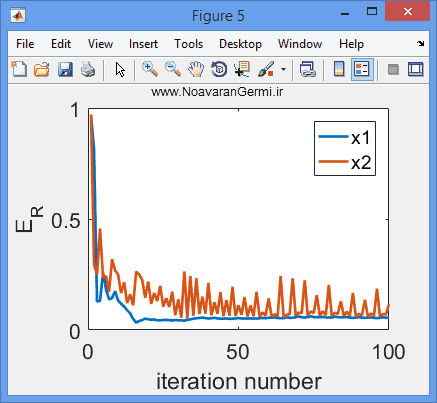Click the Hide Plot Tools icon
Screen dimensions: 437x403
(x=393, y=70)
